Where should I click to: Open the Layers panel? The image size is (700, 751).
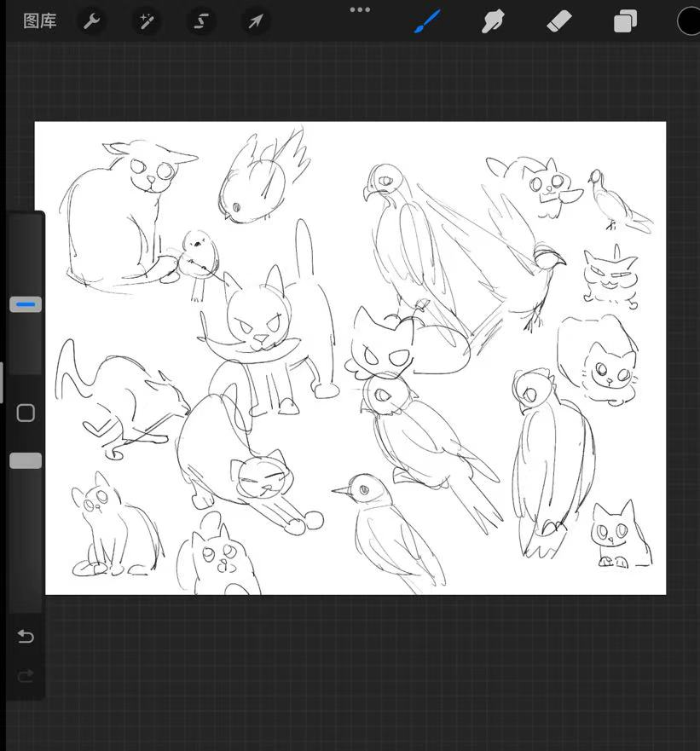pyautogui.click(x=625, y=21)
